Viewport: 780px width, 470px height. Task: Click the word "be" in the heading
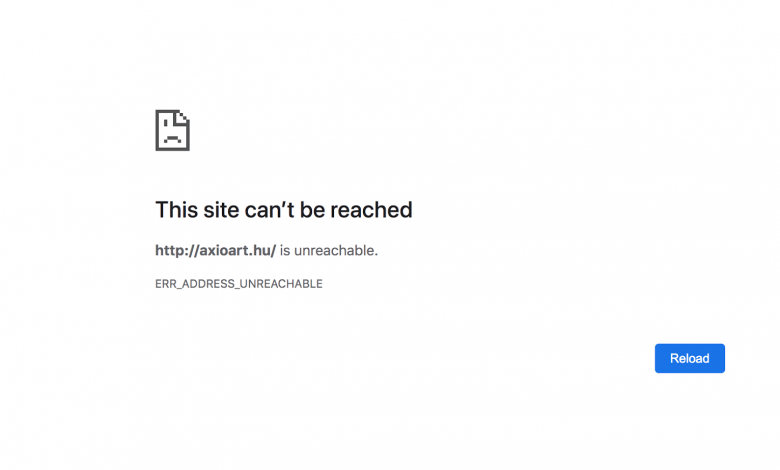click(x=312, y=209)
